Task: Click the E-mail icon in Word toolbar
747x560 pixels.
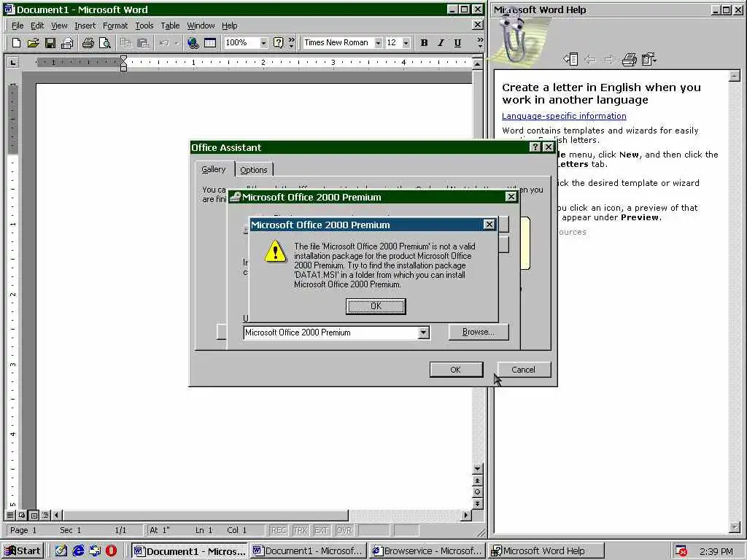Action: click(x=67, y=43)
